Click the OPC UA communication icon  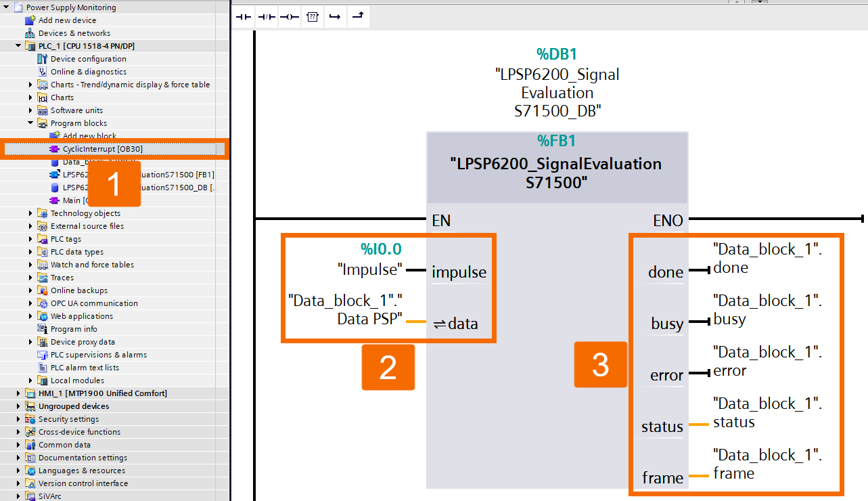point(42,303)
